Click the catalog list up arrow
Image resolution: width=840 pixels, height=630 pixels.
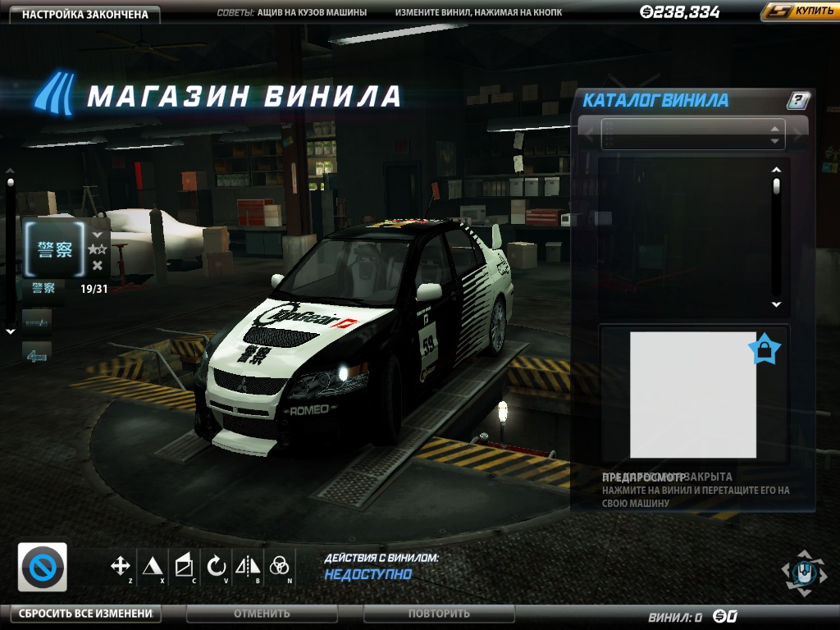click(x=776, y=170)
